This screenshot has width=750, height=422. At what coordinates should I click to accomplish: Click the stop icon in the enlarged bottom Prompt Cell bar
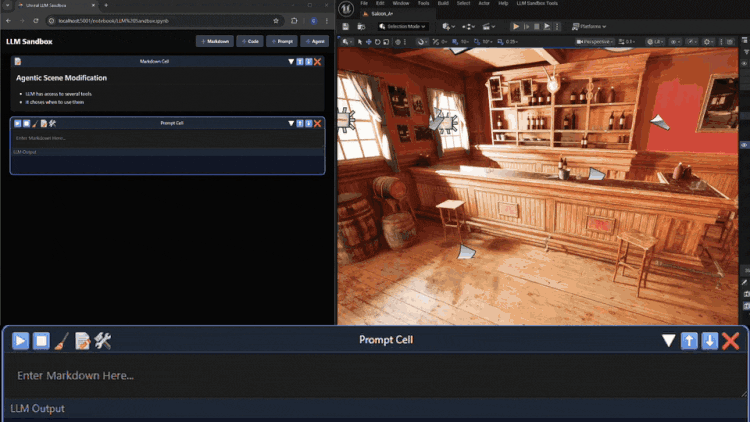(41, 341)
